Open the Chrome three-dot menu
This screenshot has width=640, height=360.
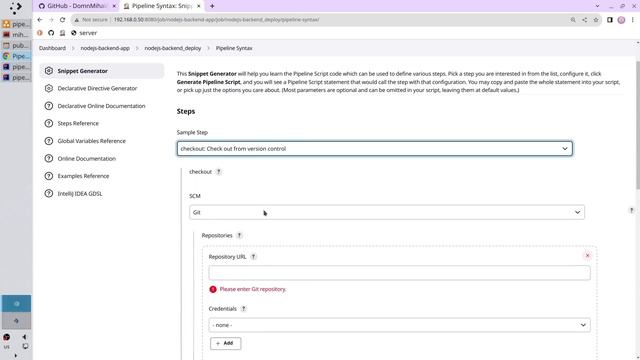(x=633, y=20)
